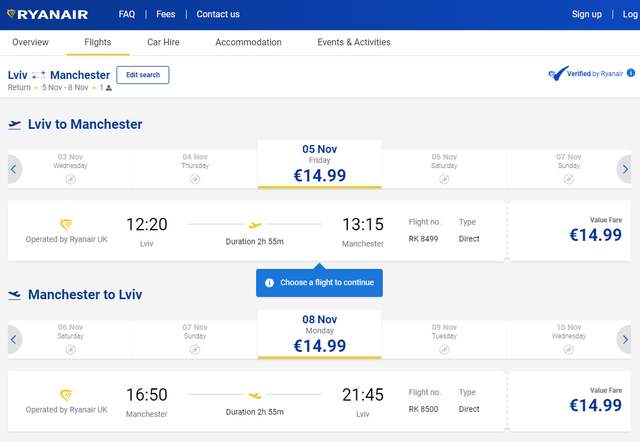Open the Accommodation tab
The height and width of the screenshot is (442, 640).
click(248, 43)
